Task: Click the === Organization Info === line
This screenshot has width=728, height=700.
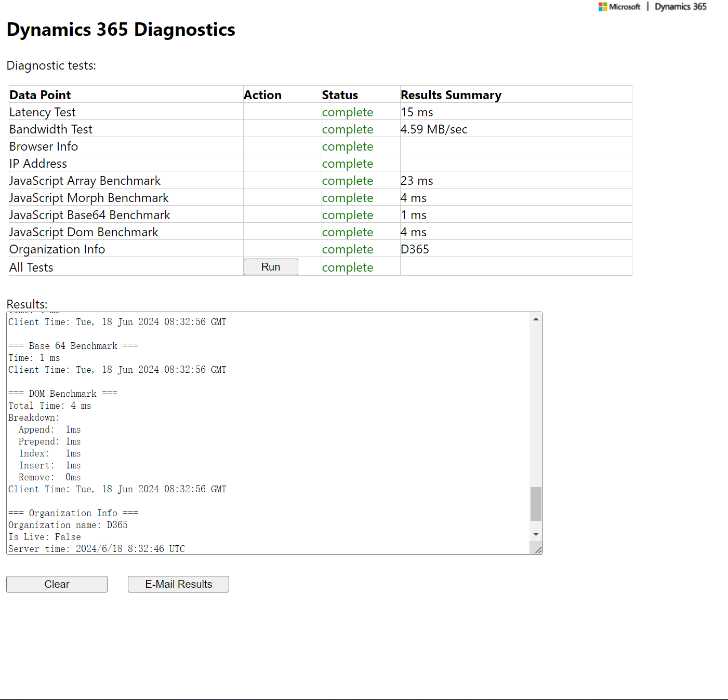Action: 73,513
